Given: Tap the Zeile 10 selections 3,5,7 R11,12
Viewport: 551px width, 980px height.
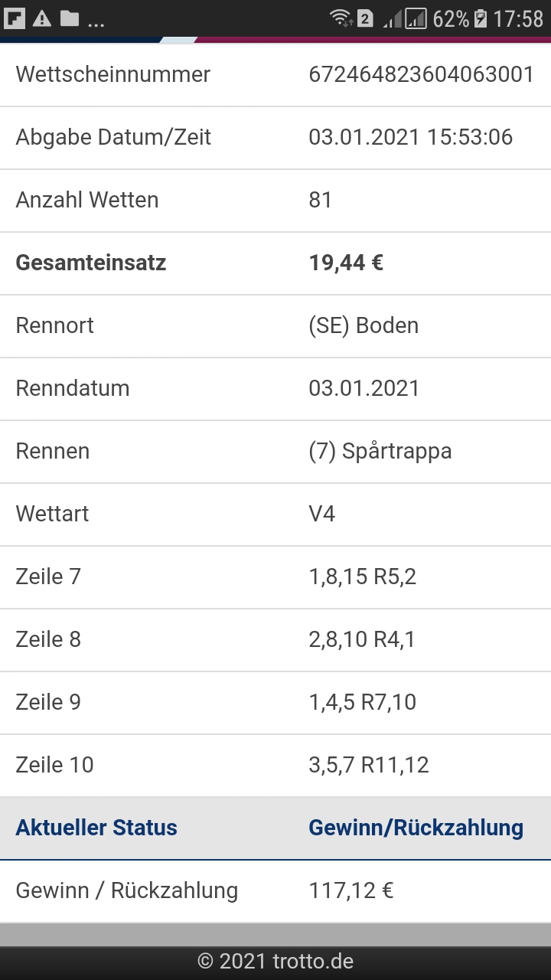Looking at the screenshot, I should (369, 765).
